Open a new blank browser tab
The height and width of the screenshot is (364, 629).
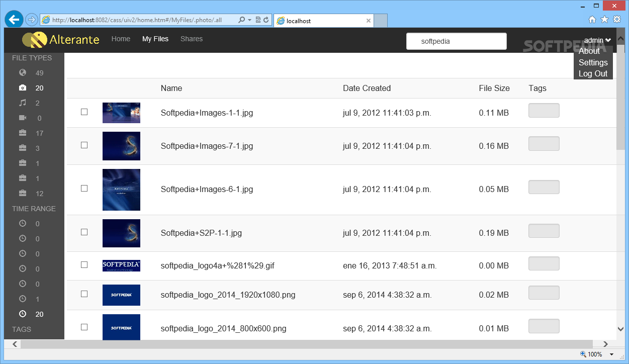pos(381,21)
